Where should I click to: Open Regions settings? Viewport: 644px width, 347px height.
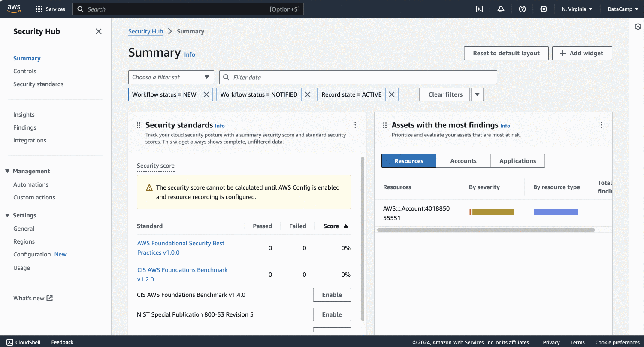[24, 241]
